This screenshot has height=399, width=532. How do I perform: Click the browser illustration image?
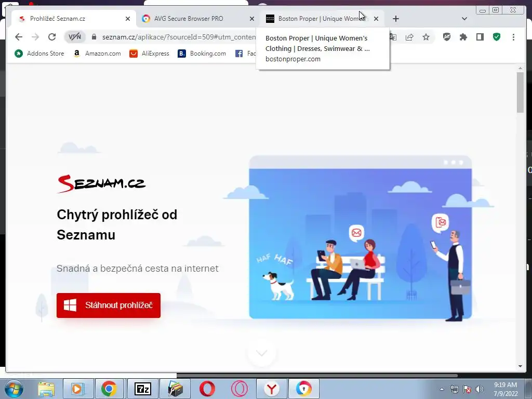(361, 237)
